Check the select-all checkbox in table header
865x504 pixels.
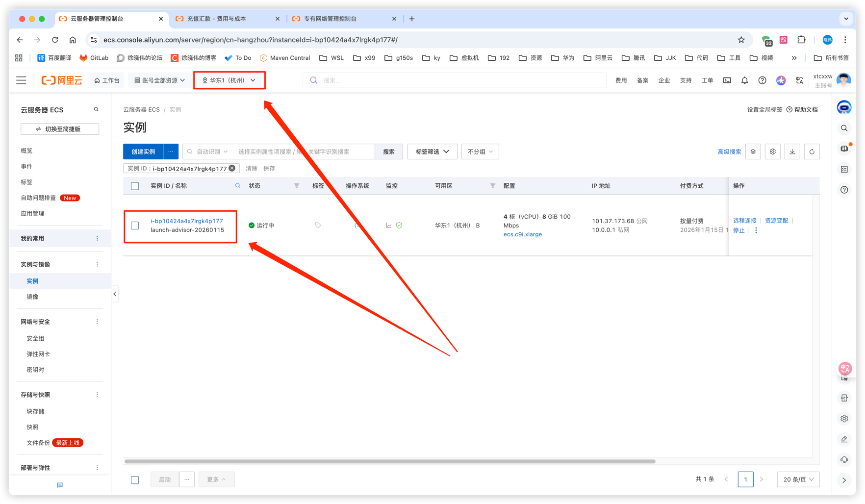coord(135,186)
